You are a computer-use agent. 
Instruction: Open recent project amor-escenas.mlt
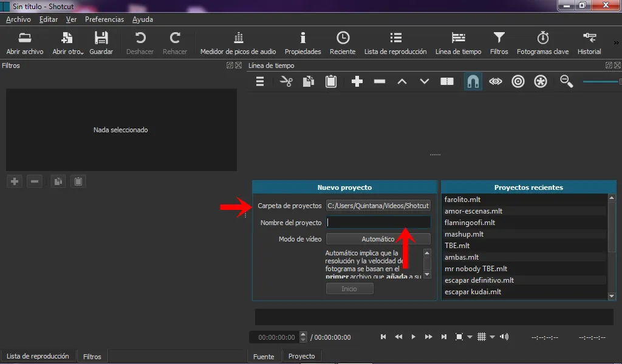click(x=524, y=211)
